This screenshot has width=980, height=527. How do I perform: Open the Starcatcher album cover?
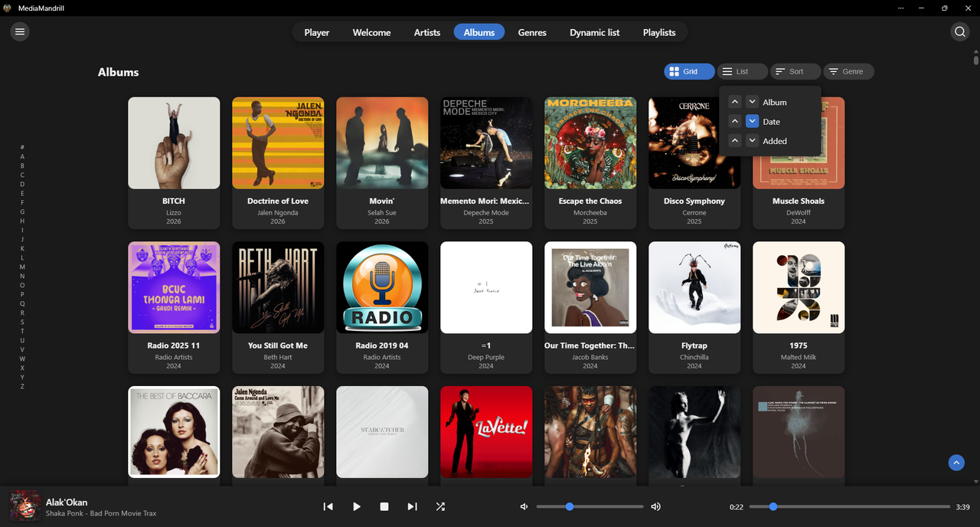382,432
